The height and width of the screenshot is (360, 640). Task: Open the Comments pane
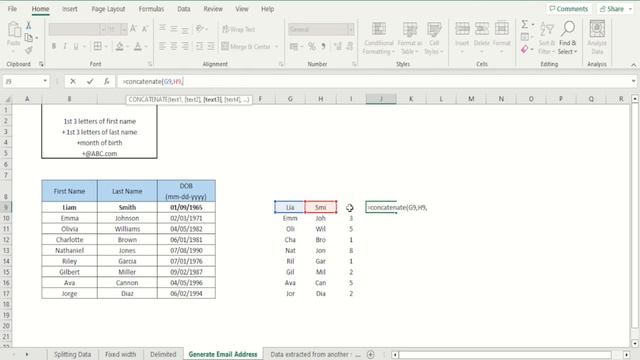click(569, 9)
